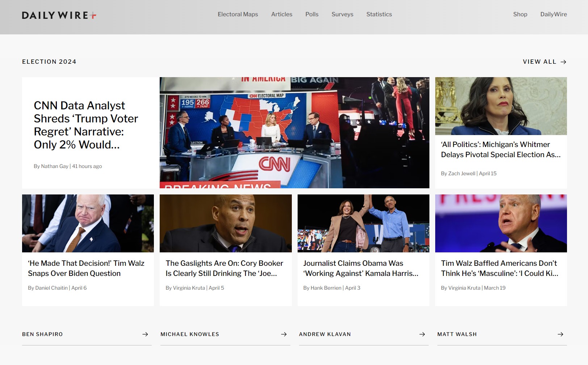588x365 pixels.
Task: Read the Tim Walz Biden Question article
Action: tap(86, 268)
